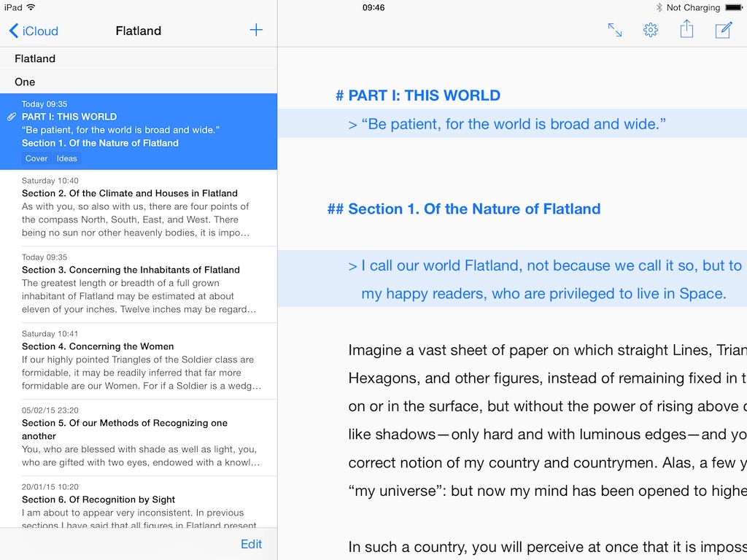
Task: Click the attachment paperclip icon on selected sheet
Action: (x=12, y=117)
